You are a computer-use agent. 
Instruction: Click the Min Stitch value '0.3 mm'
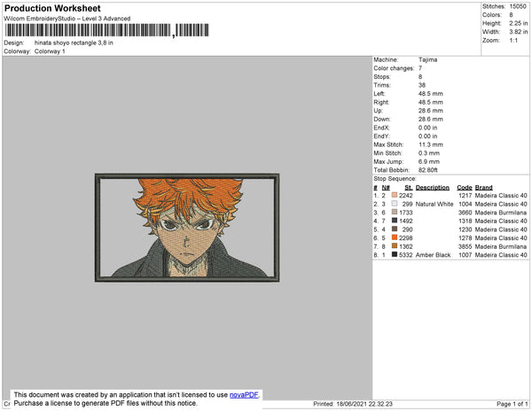(x=429, y=153)
